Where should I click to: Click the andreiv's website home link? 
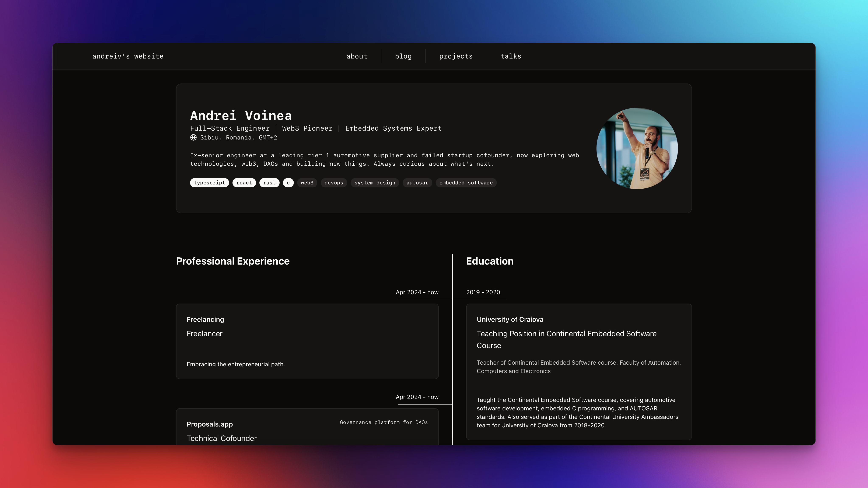128,56
